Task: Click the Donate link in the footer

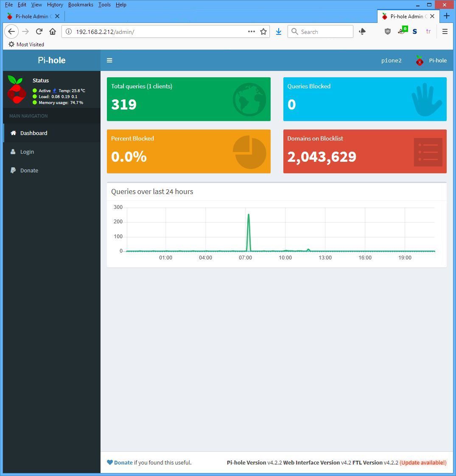Action: click(123, 463)
